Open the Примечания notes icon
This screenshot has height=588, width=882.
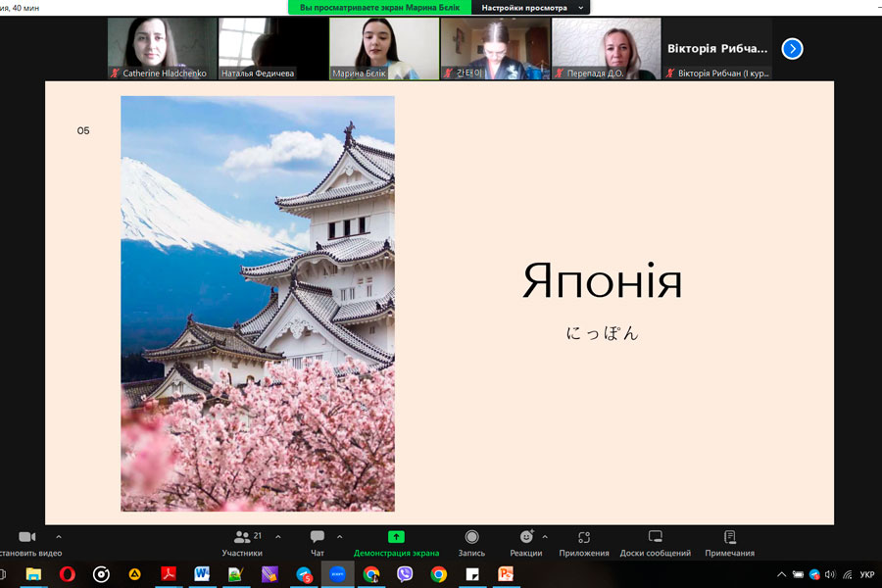click(x=729, y=537)
